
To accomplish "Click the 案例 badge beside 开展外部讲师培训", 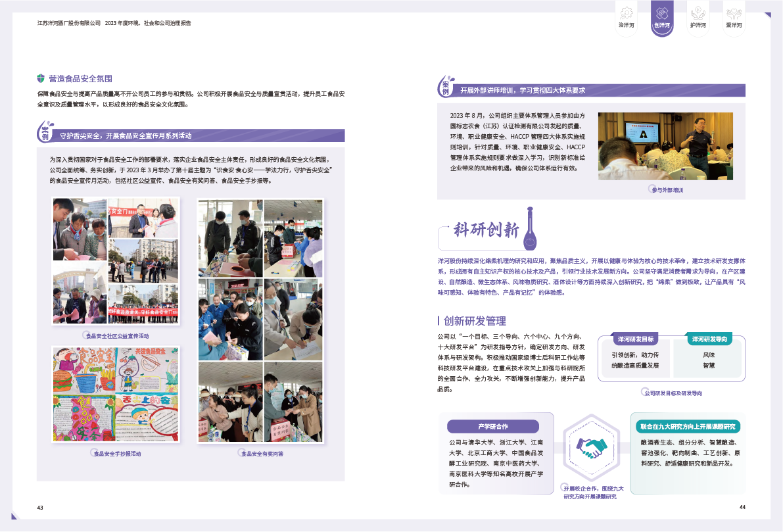I will coord(446,87).
